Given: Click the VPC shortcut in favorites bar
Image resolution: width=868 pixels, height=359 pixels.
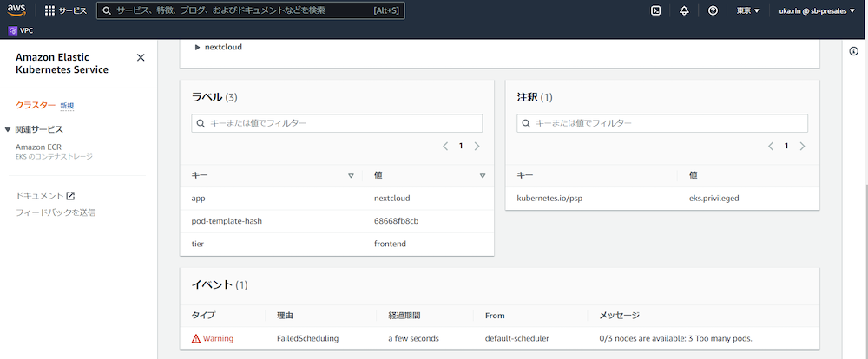Looking at the screenshot, I should coord(21,29).
